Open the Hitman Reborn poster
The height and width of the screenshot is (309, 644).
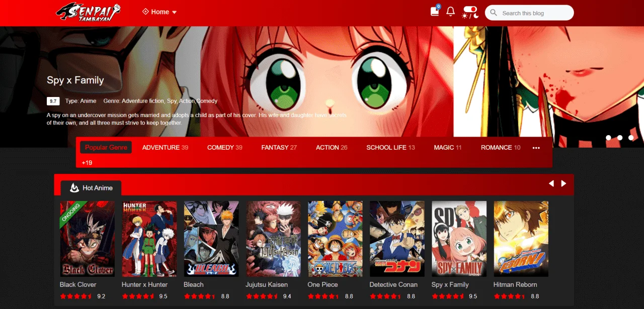pyautogui.click(x=521, y=239)
